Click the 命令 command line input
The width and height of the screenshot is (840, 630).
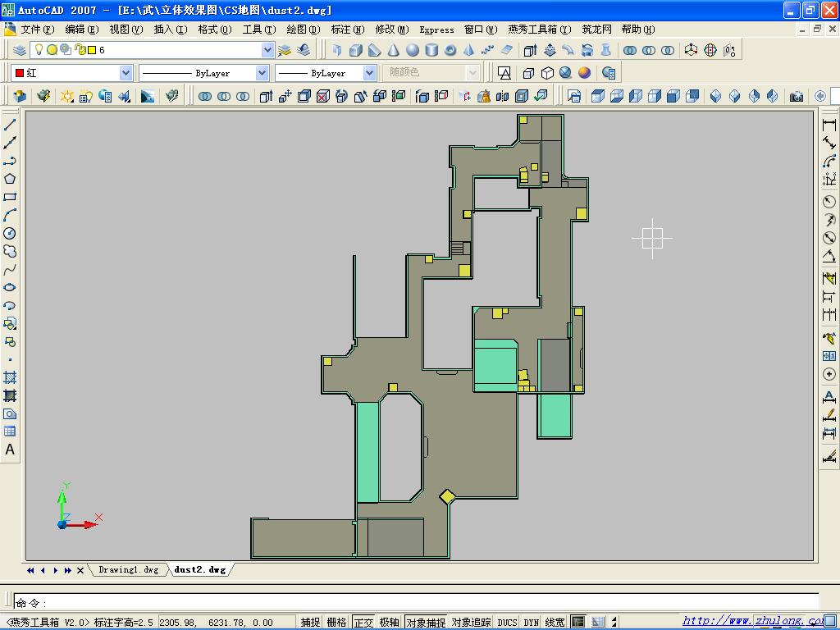coord(416,603)
